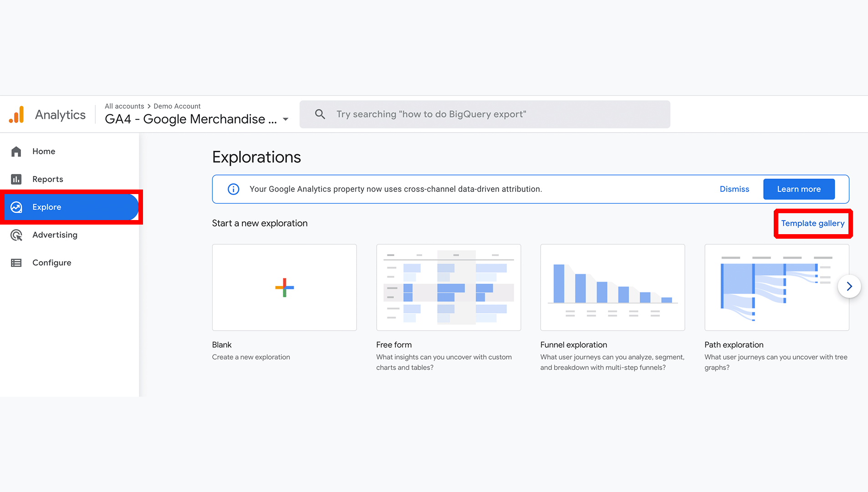The height and width of the screenshot is (492, 868).
Task: Open Reports via its bar chart icon
Action: coord(16,179)
